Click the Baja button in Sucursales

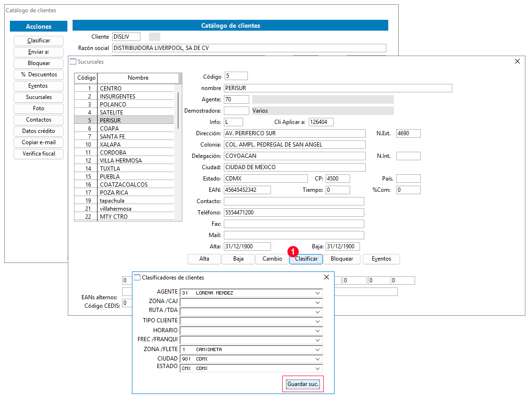point(238,259)
